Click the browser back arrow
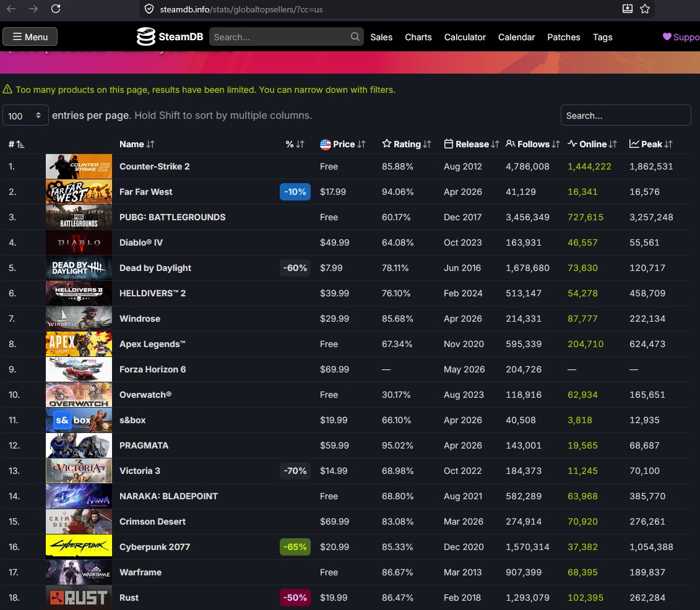Viewport: 700px width, 610px height. pos(11,9)
